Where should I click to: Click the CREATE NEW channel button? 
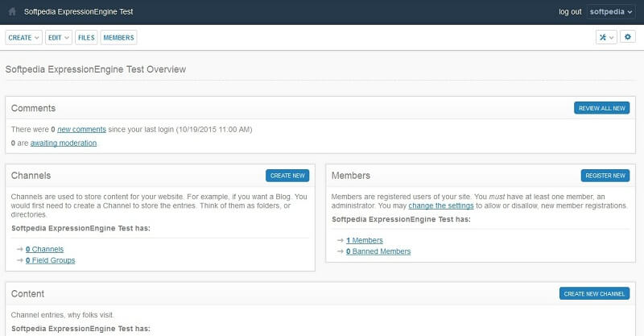[287, 176]
